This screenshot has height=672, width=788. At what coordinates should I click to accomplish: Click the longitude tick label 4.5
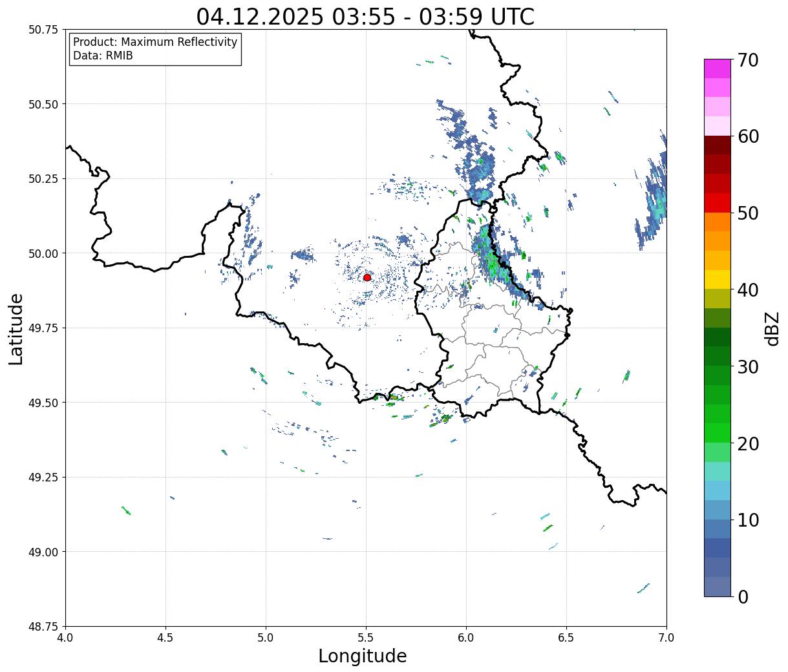[x=165, y=638]
